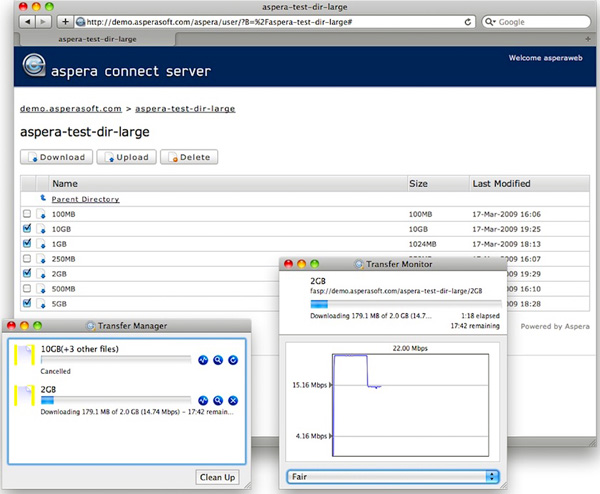Uncheck the 1GB file checkbox
This screenshot has height=494, width=600.
tap(27, 243)
